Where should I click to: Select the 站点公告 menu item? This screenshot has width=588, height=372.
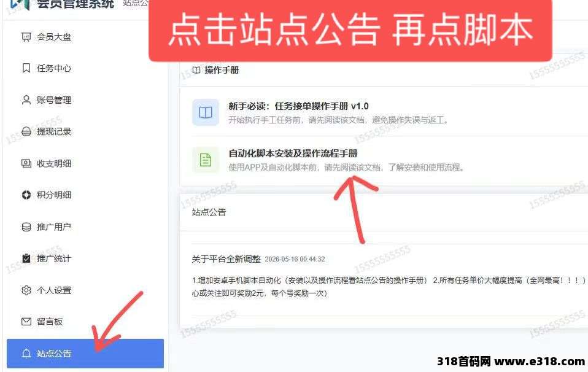[x=85, y=353]
